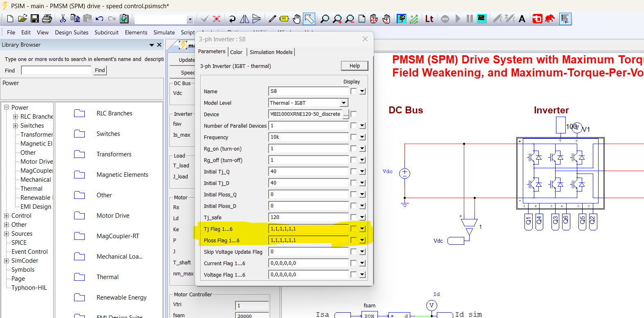Expand the Control tree node
644x318 pixels.
click(x=7, y=216)
